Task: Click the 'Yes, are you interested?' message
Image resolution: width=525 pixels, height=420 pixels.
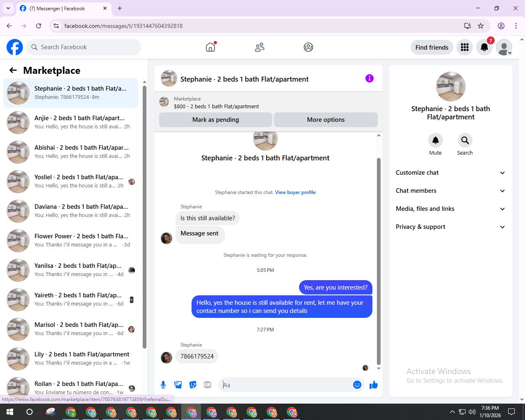Action: (x=336, y=288)
